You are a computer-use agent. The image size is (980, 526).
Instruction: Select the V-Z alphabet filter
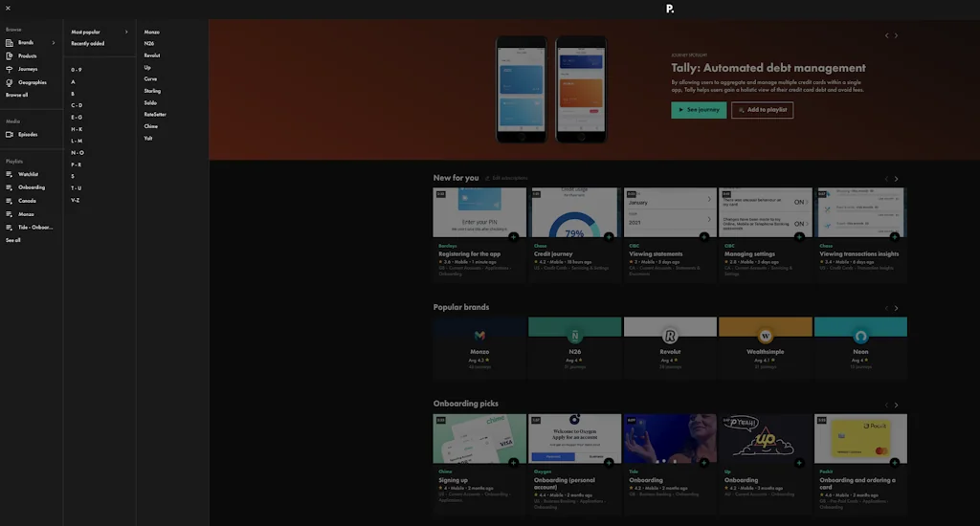click(75, 201)
